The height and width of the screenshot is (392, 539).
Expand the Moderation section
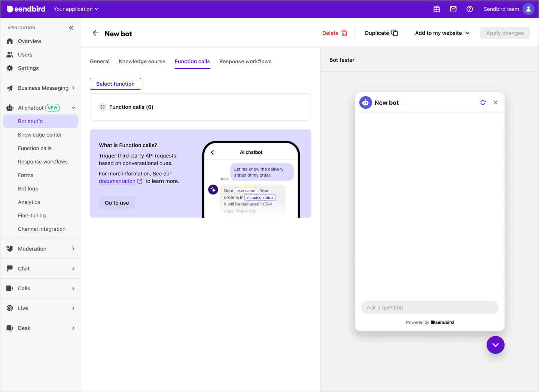(40, 249)
